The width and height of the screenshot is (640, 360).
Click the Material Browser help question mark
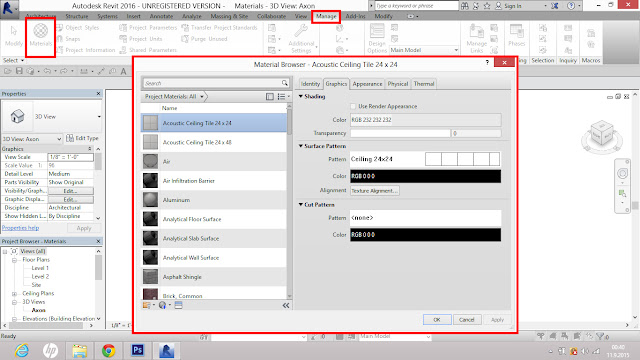click(487, 62)
